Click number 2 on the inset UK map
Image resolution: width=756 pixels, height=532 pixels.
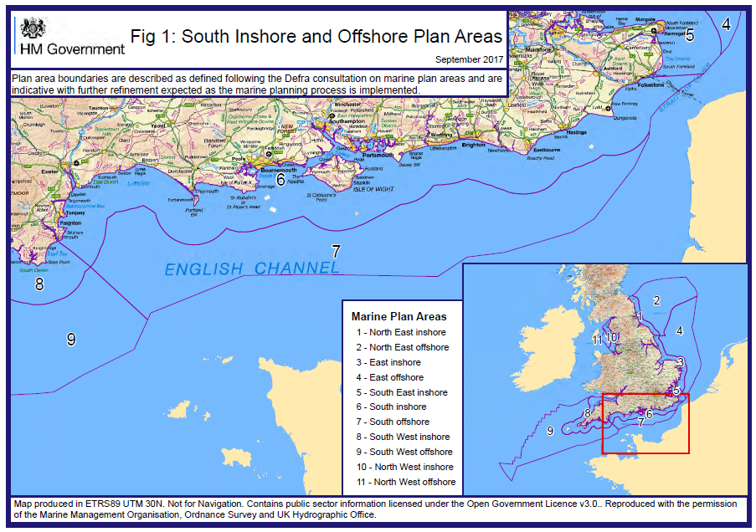[656, 300]
